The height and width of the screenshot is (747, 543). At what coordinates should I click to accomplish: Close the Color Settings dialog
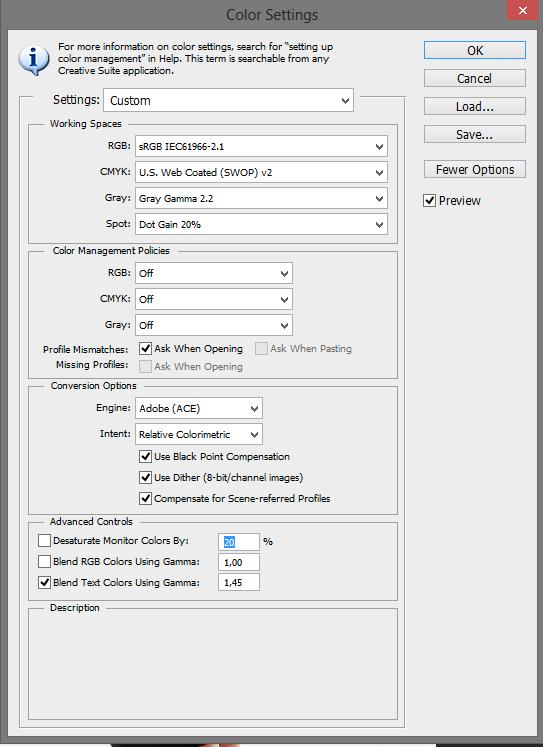[522, 10]
